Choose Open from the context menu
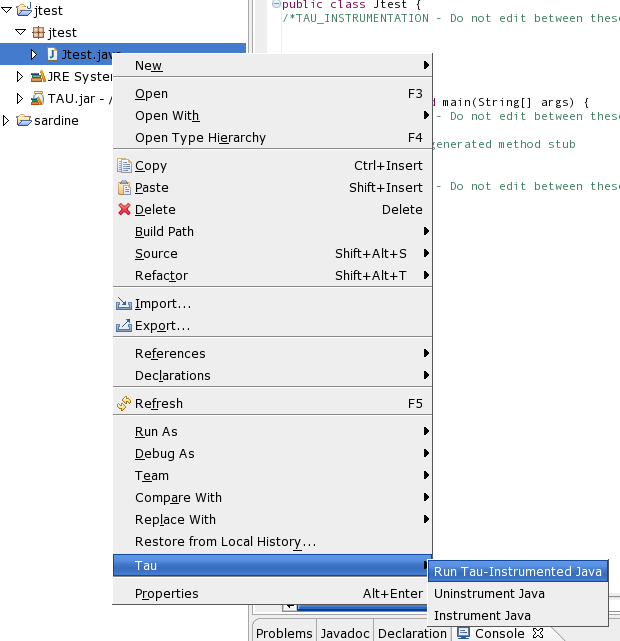This screenshot has height=641, width=620. (273, 94)
